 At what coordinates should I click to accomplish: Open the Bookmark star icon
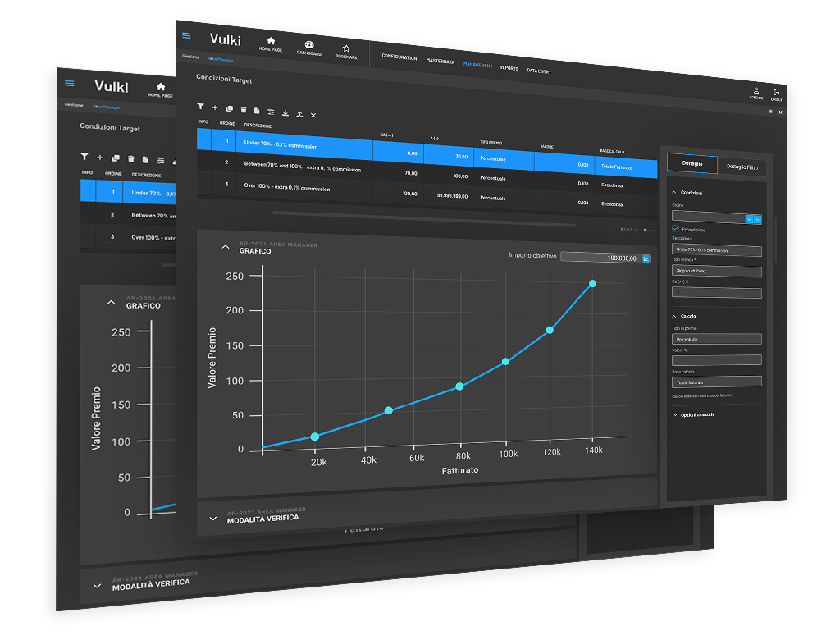coord(347,50)
